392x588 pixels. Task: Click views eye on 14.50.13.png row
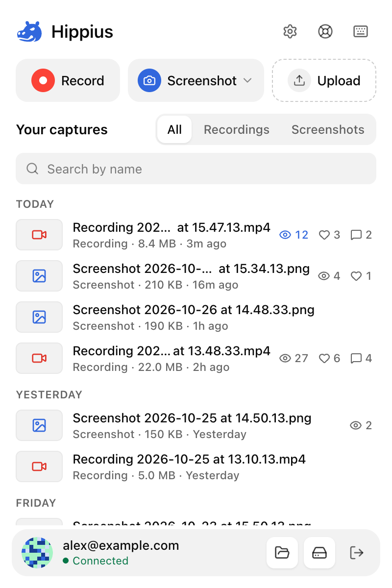click(x=356, y=425)
